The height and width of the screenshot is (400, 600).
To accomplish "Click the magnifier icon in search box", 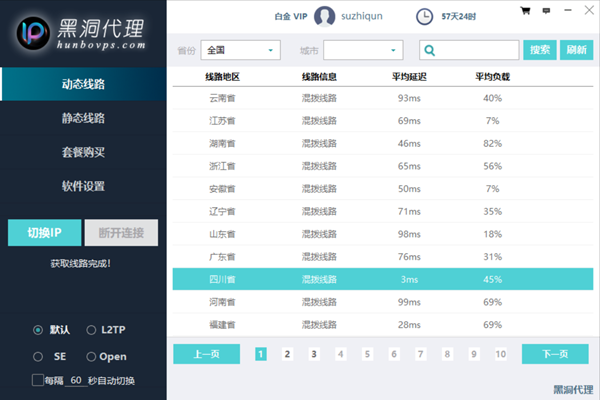I will point(429,50).
